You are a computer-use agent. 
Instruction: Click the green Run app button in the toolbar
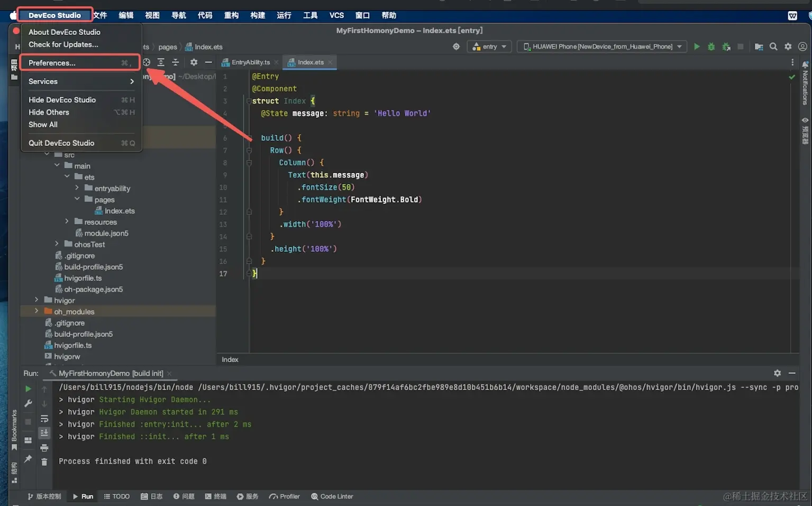697,47
